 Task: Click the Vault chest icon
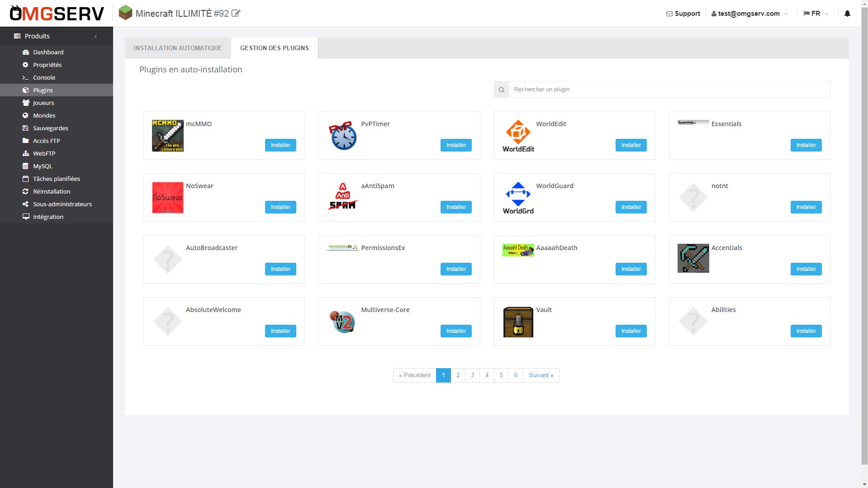point(518,322)
